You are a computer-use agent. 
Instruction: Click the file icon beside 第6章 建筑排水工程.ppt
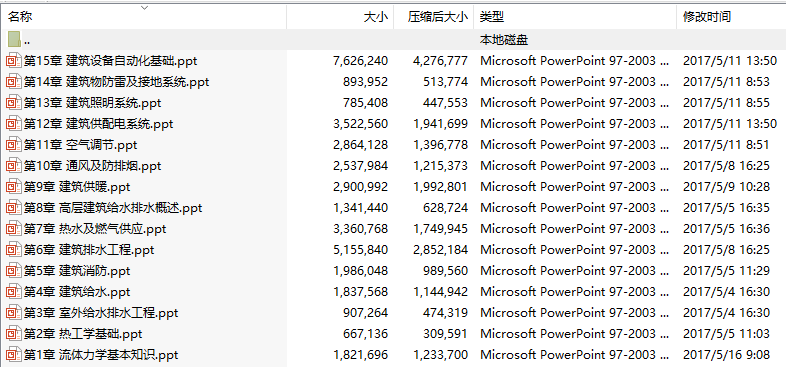pyautogui.click(x=14, y=250)
